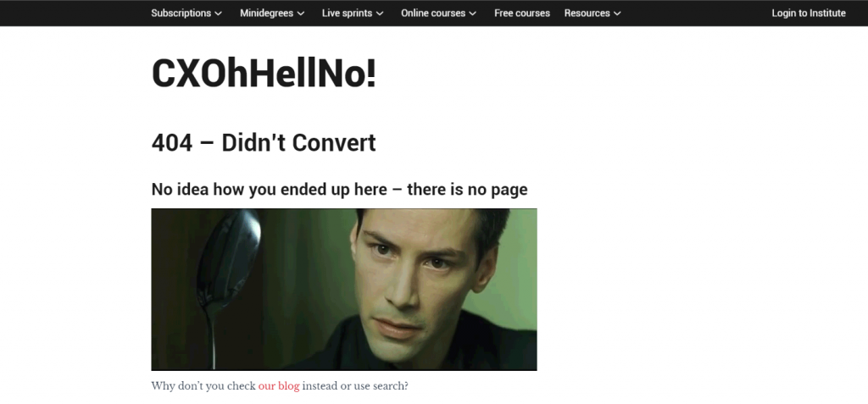868x404 pixels.
Task: Expand the chevron beside Minidegrees
Action: (x=301, y=14)
